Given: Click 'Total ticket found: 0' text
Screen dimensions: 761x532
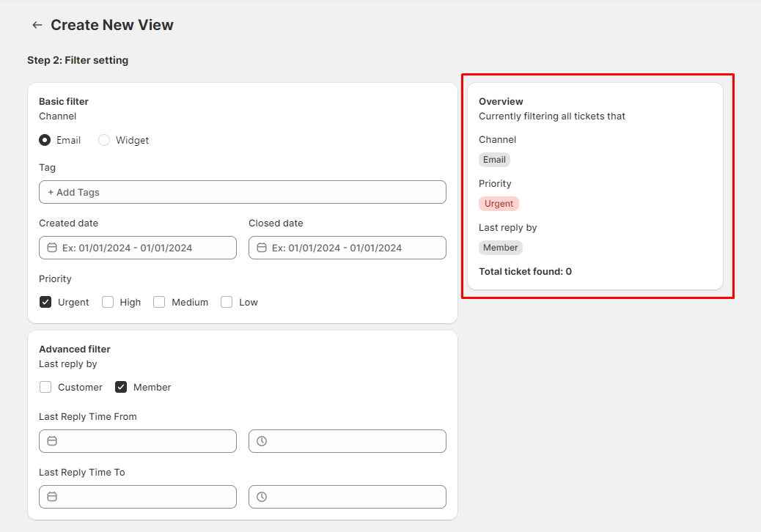Looking at the screenshot, I should point(525,272).
